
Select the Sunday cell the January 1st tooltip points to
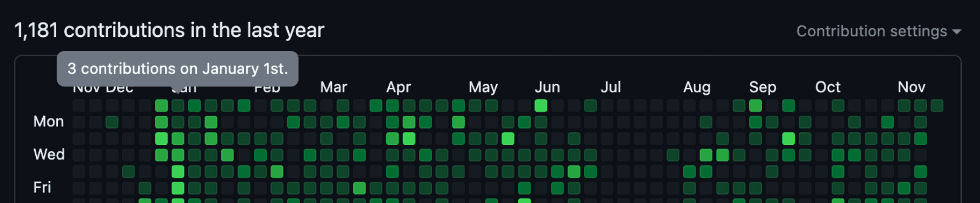point(178,105)
